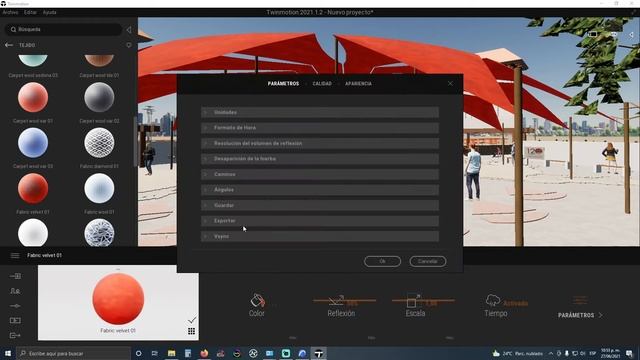Viewport: 640px width, 360px height.
Task: Open the Cortana circle icon on taskbar
Action: (x=139, y=353)
